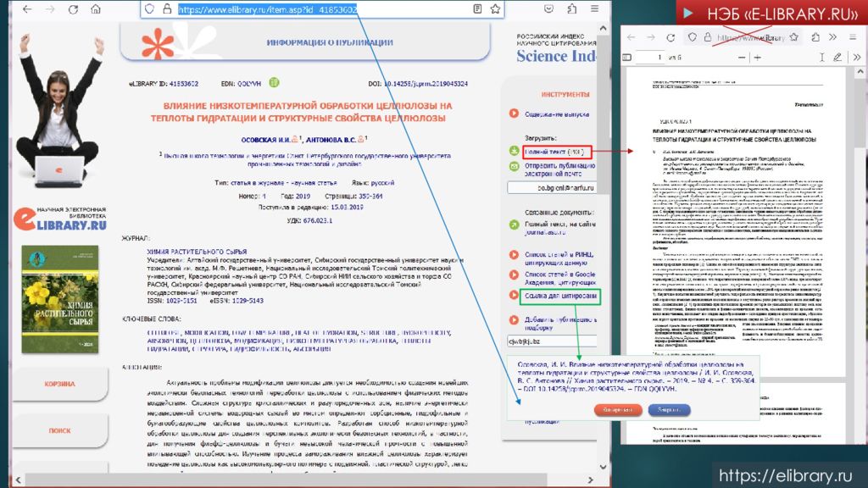Screen dimensions: 868x488
Task: Click shield icon in right browser window
Action: coord(692,37)
